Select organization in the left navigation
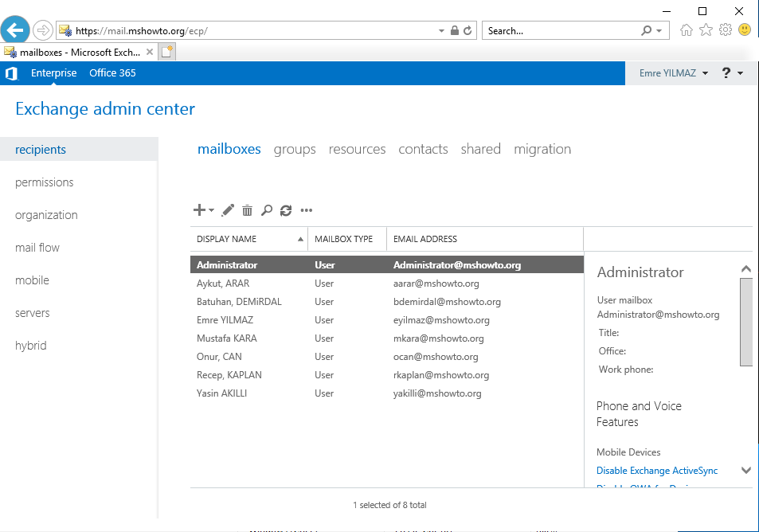 tap(46, 215)
